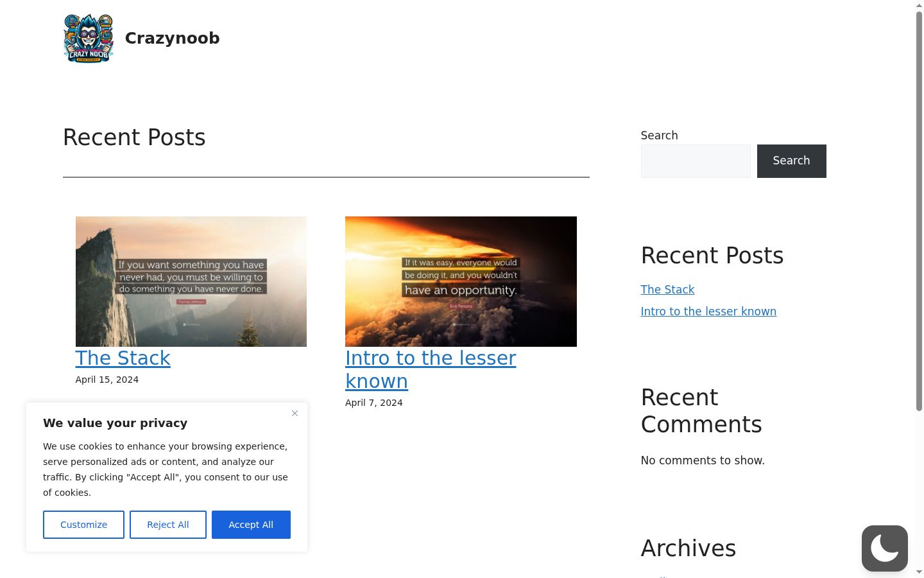Click inside the Search input field
This screenshot has height=578, width=924.
click(696, 161)
